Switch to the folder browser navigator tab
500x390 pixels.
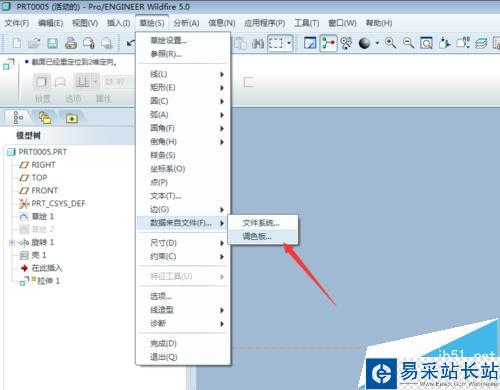click(45, 118)
